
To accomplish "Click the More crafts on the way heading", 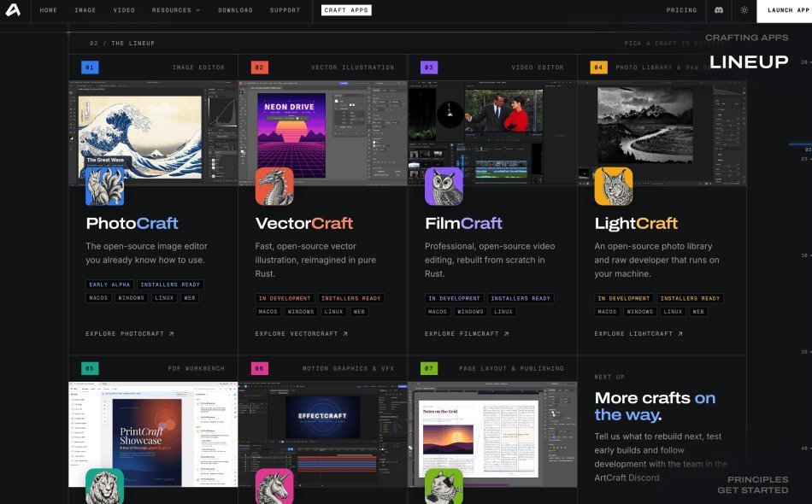I will coord(655,407).
